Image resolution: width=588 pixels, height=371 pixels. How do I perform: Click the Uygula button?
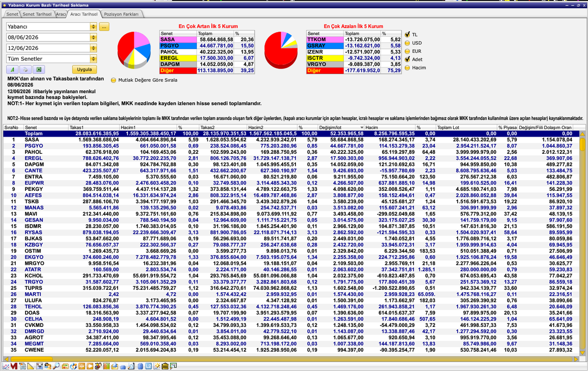[x=84, y=70]
